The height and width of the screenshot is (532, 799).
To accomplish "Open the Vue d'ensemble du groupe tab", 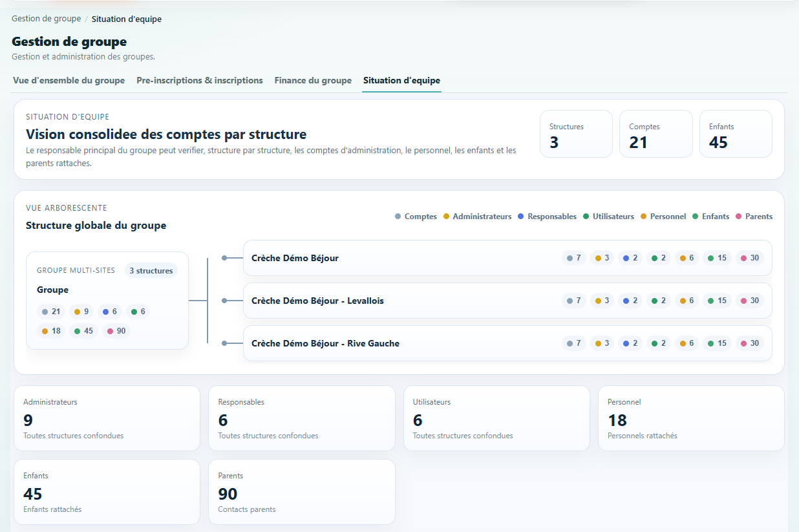I will [69, 81].
